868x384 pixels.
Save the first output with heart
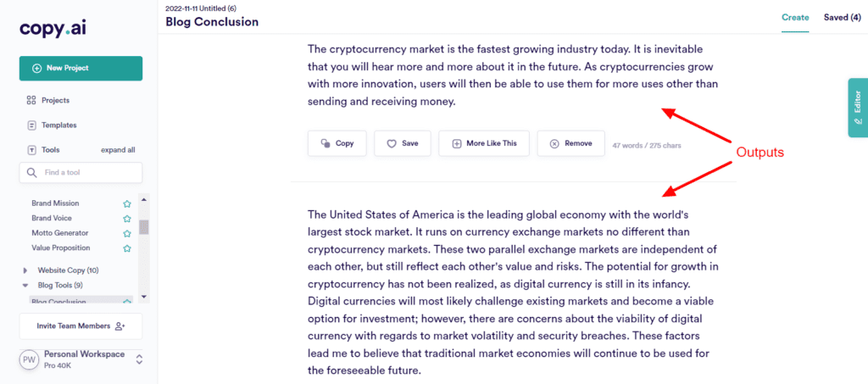[403, 143]
